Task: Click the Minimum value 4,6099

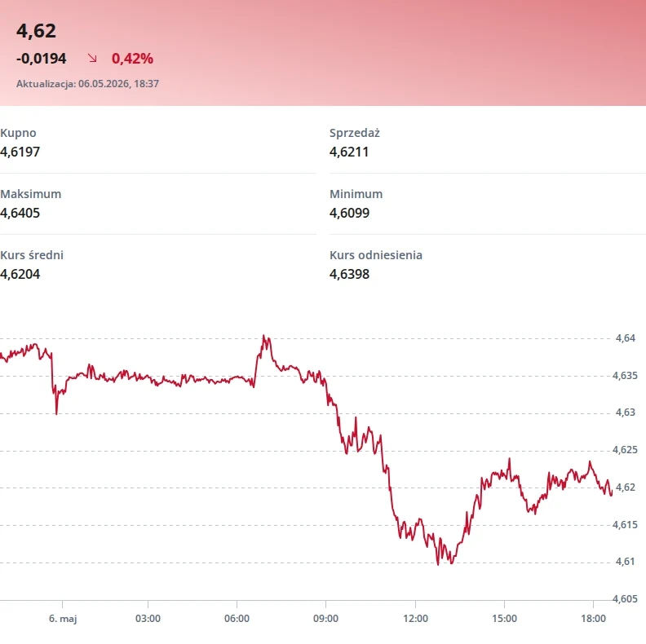Action: pos(349,213)
